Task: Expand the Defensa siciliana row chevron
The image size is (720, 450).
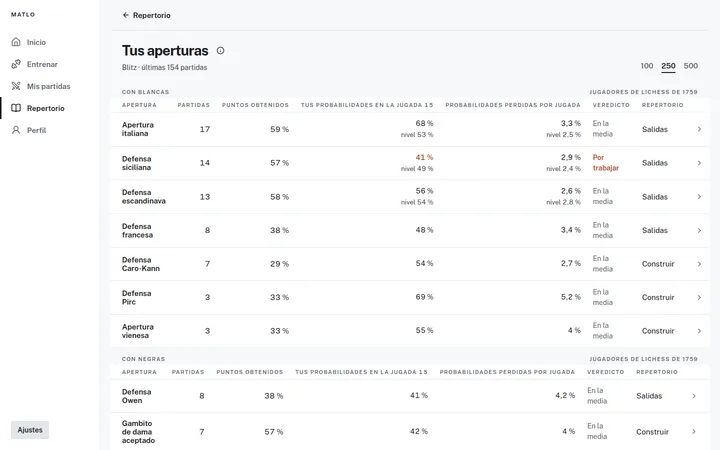Action: point(699,163)
